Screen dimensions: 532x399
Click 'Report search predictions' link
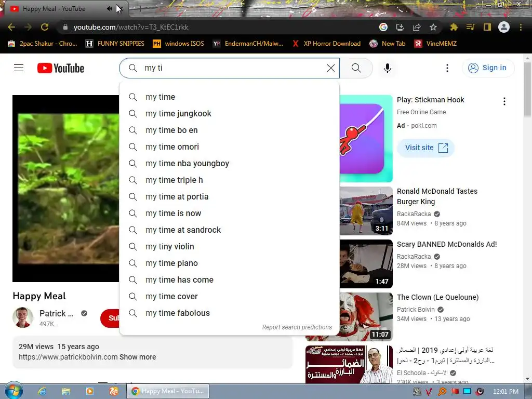[297, 327]
